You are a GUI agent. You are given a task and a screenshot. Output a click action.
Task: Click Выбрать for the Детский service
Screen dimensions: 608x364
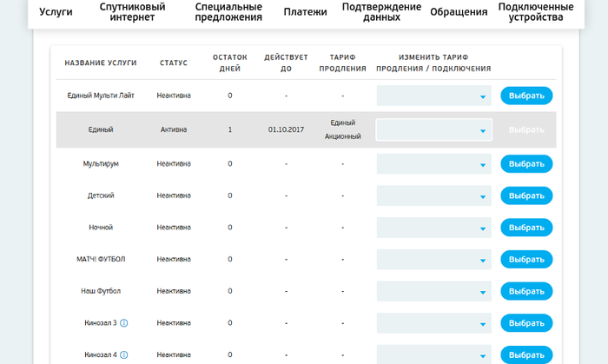526,195
